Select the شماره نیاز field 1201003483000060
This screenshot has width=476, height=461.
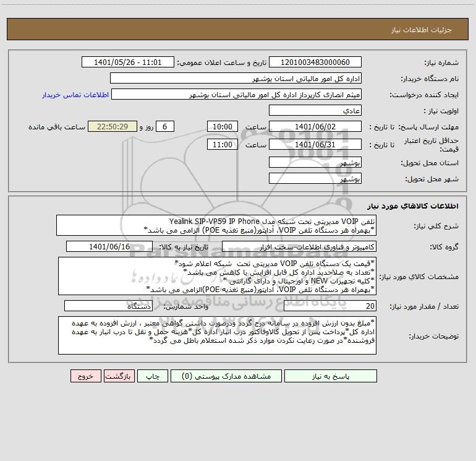point(315,62)
